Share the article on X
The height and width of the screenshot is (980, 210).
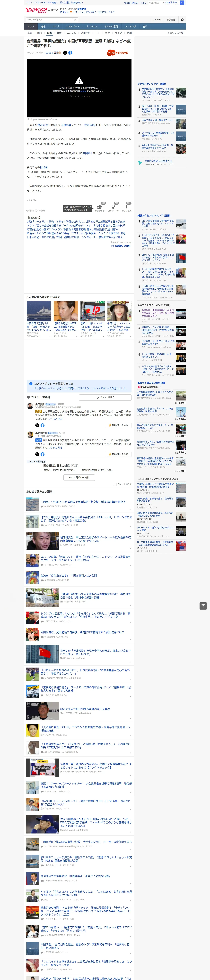[x=65, y=53]
